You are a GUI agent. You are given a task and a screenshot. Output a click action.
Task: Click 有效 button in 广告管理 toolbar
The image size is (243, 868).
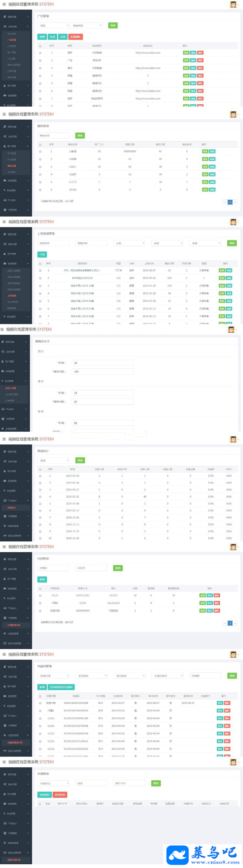pos(52,37)
